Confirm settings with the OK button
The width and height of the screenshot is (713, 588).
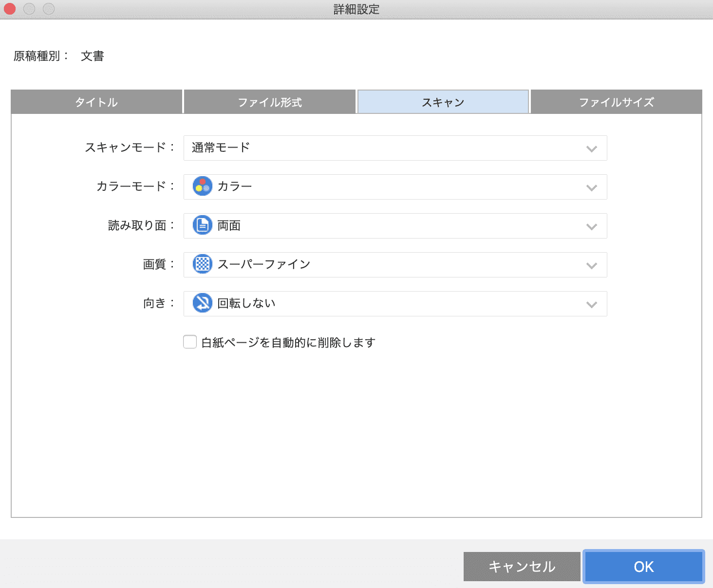point(644,567)
